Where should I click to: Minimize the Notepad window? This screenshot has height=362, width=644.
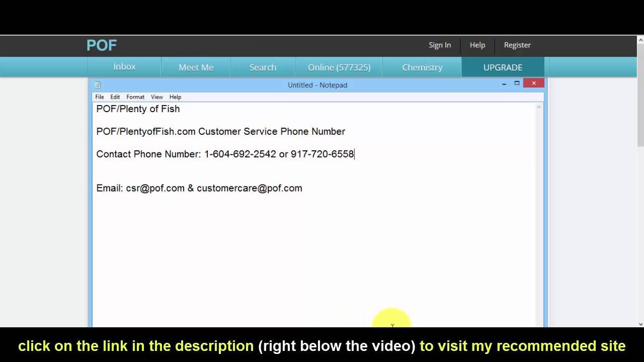504,83
